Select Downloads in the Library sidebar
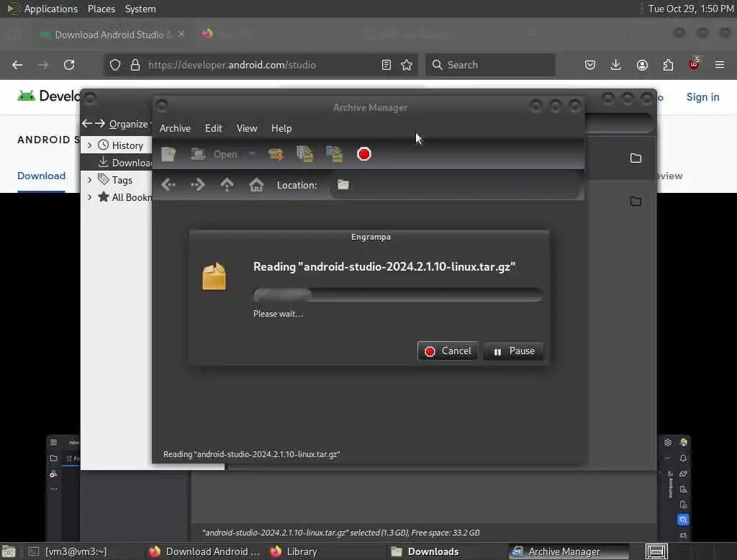The image size is (737, 560). click(x=125, y=163)
